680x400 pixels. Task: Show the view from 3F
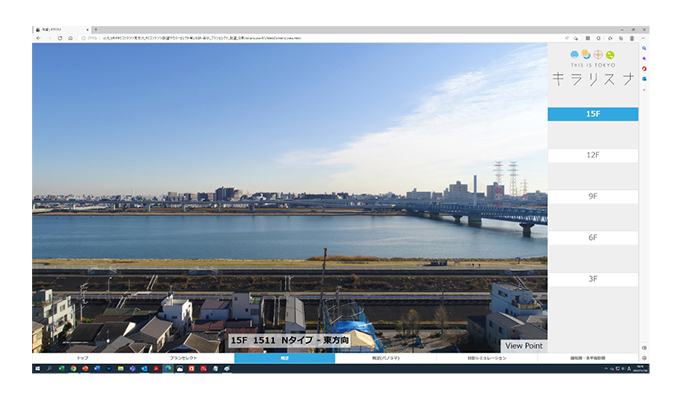point(592,279)
